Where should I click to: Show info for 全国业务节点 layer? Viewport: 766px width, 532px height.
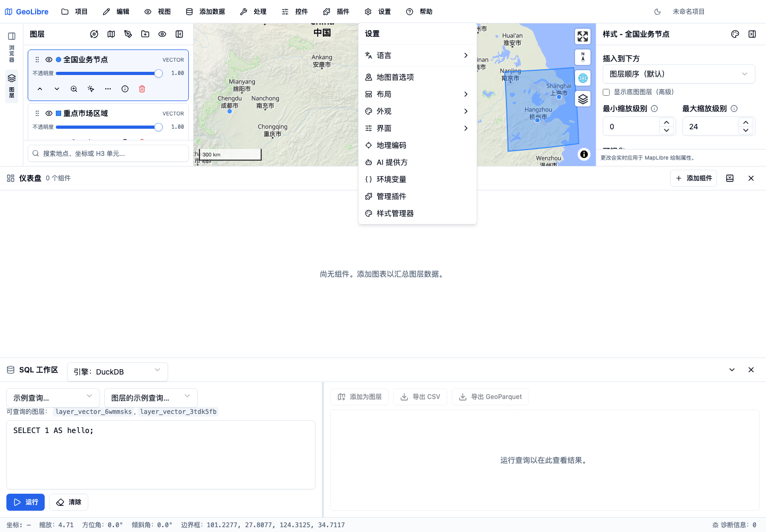(125, 89)
